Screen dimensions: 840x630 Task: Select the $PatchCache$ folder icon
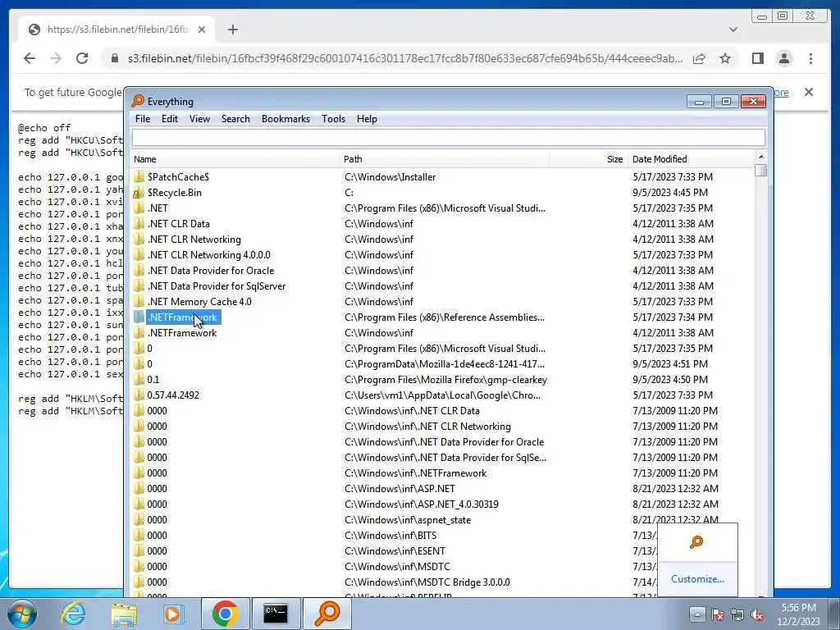tap(139, 177)
